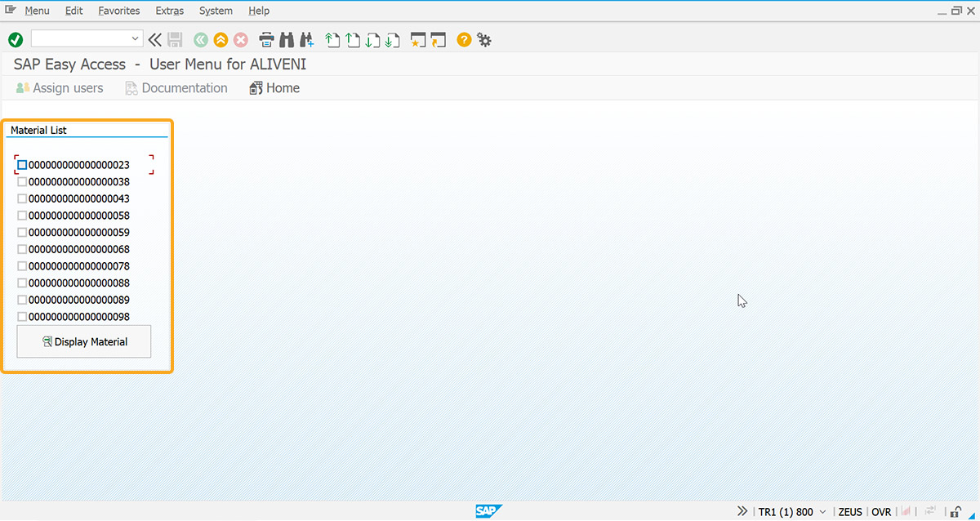
Task: Toggle the OVR insert mode indicator
Action: point(881,512)
